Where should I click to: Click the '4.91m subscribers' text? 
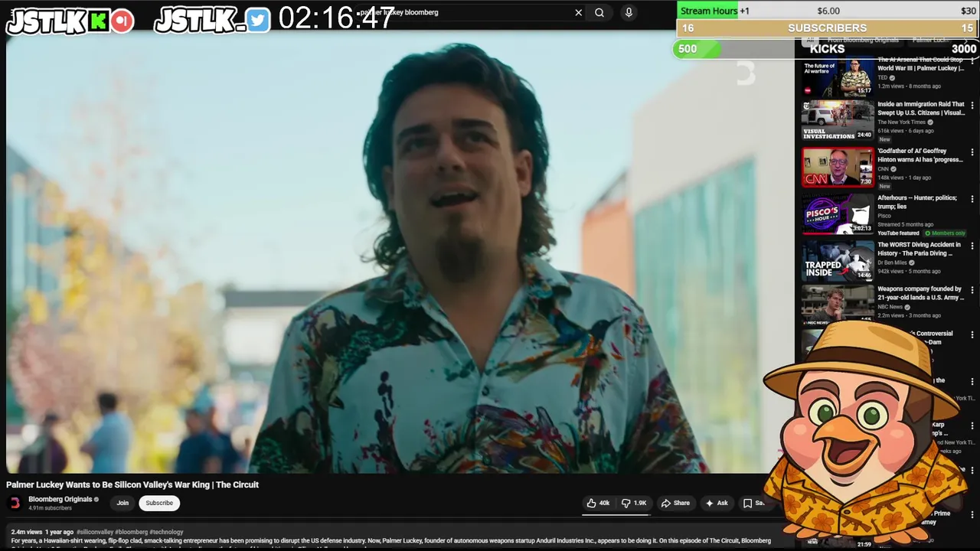pos(50,508)
